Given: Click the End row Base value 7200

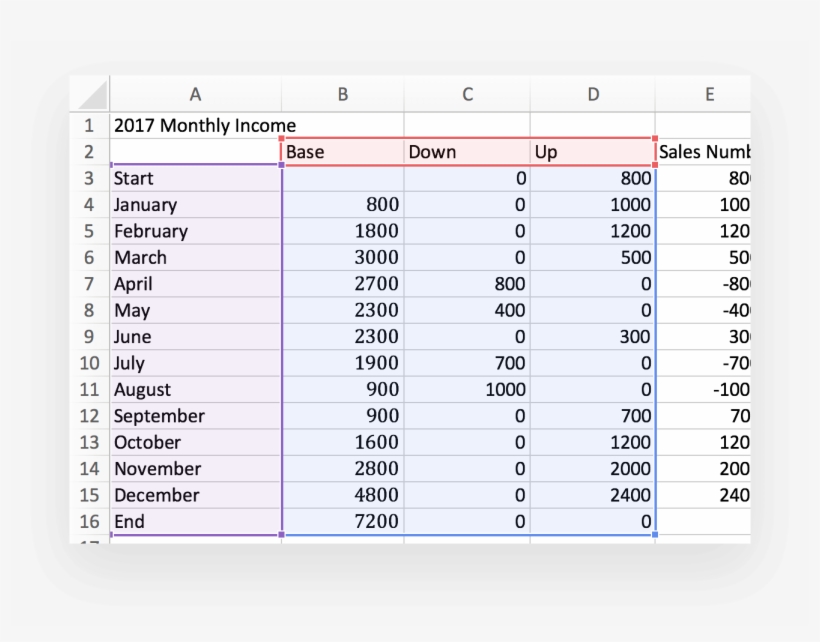Looking at the screenshot, I should [343, 521].
